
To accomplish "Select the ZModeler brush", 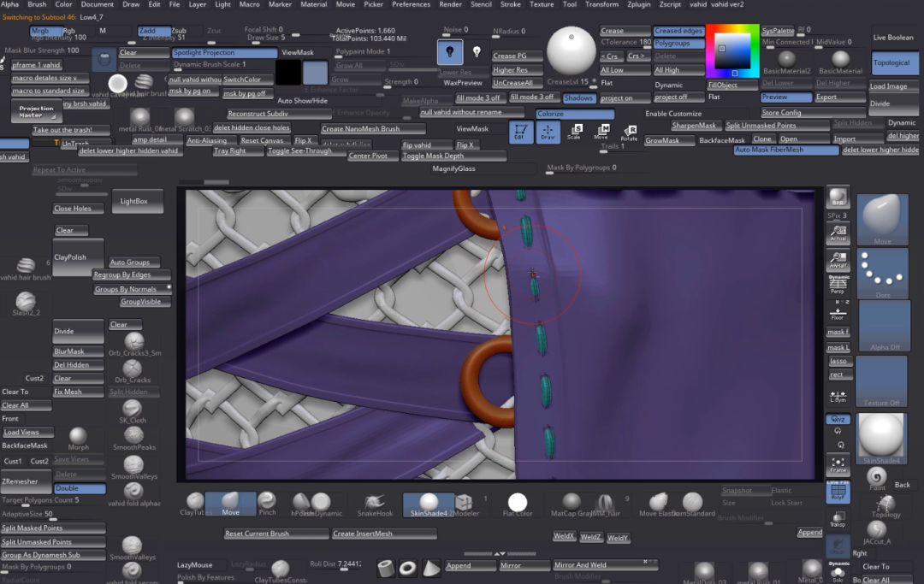I will pos(465,504).
